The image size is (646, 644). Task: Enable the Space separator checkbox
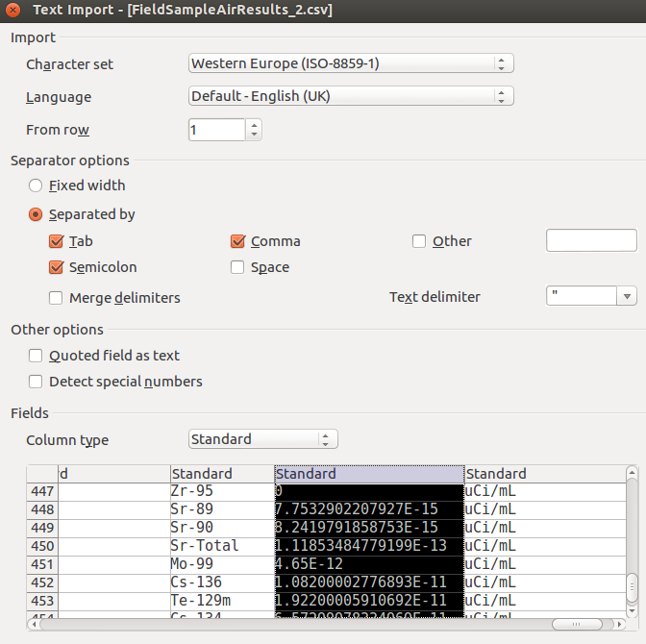237,267
